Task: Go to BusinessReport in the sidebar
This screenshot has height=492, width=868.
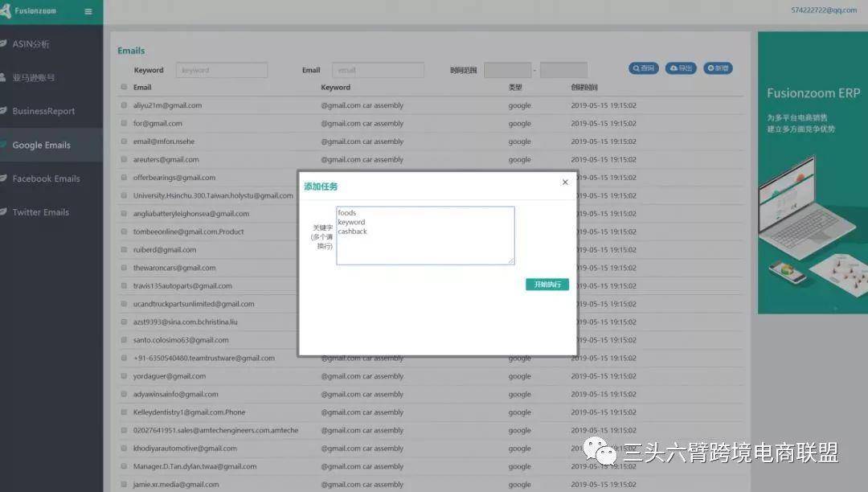Action: tap(43, 112)
